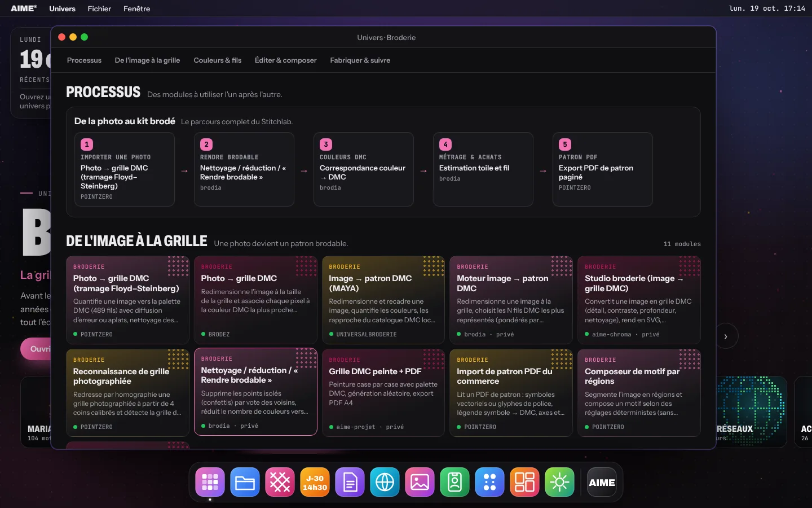Open step 3 Couleurs DMC card
The width and height of the screenshot is (812, 508).
point(364,169)
